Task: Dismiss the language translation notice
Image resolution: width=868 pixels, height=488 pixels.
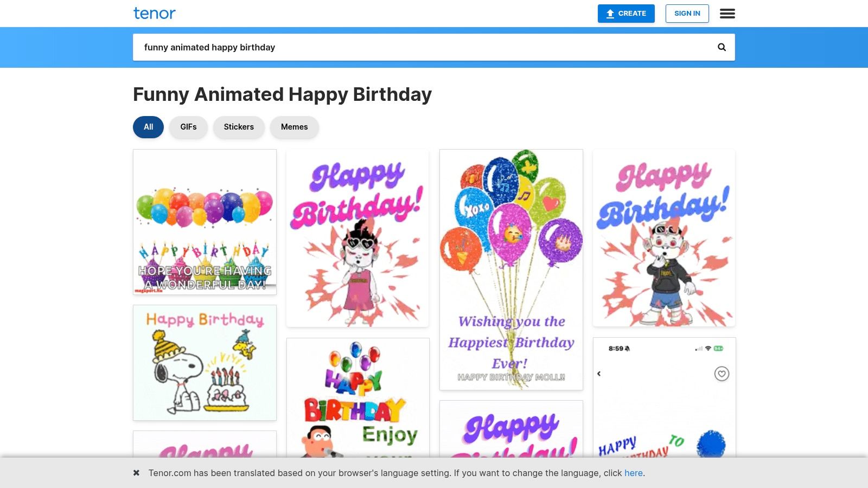Action: [137, 473]
